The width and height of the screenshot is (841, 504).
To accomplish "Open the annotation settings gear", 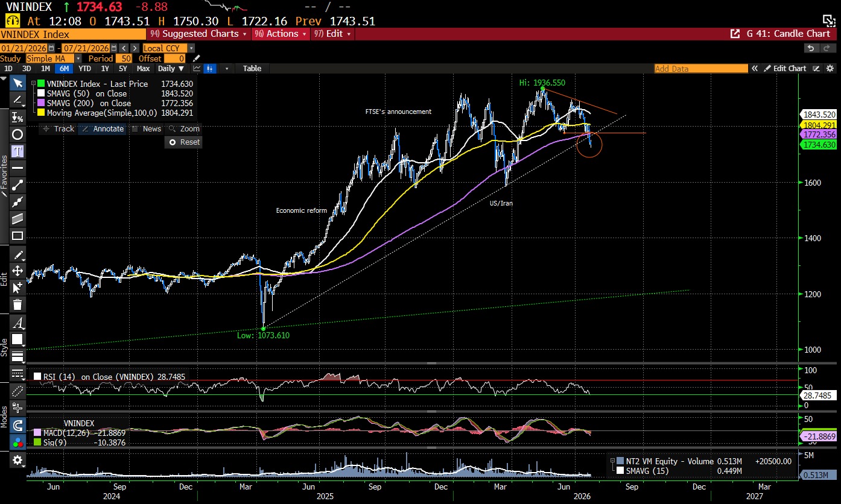I will (17, 461).
